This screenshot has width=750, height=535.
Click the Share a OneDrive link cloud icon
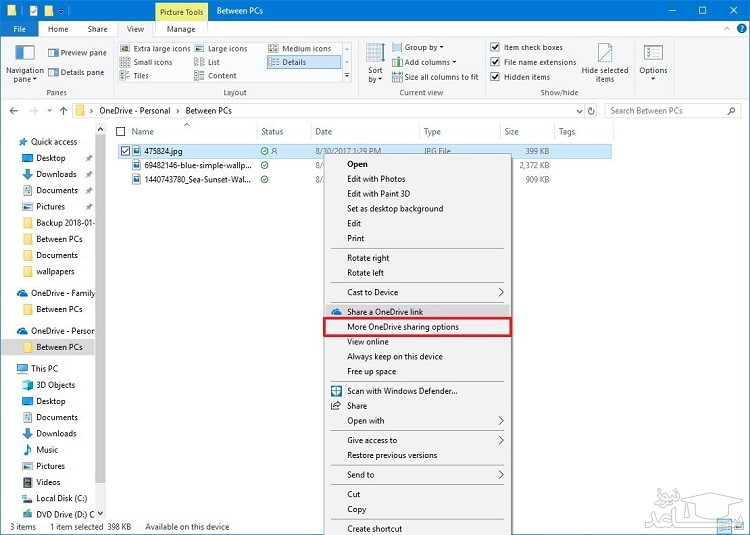[x=337, y=312]
